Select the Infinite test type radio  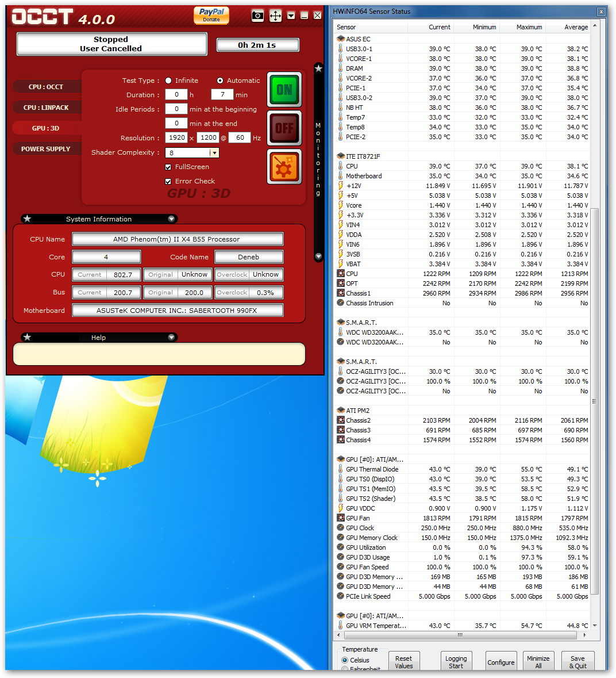click(168, 81)
